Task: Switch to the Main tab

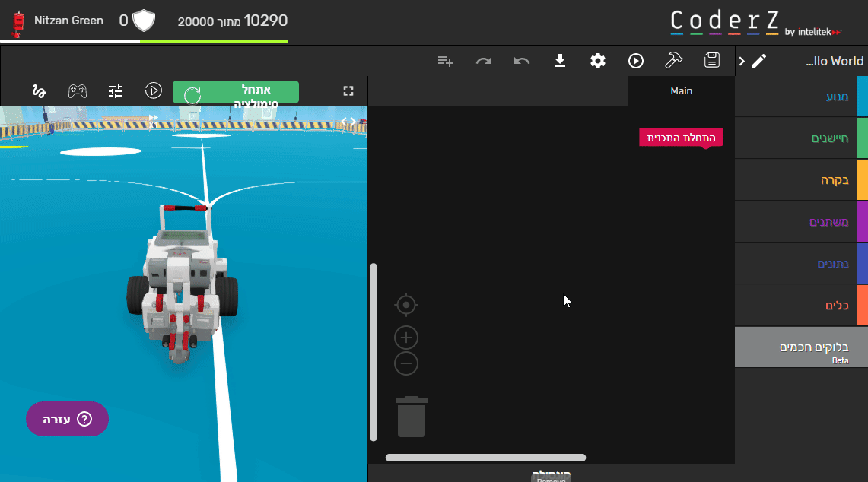Action: click(681, 91)
